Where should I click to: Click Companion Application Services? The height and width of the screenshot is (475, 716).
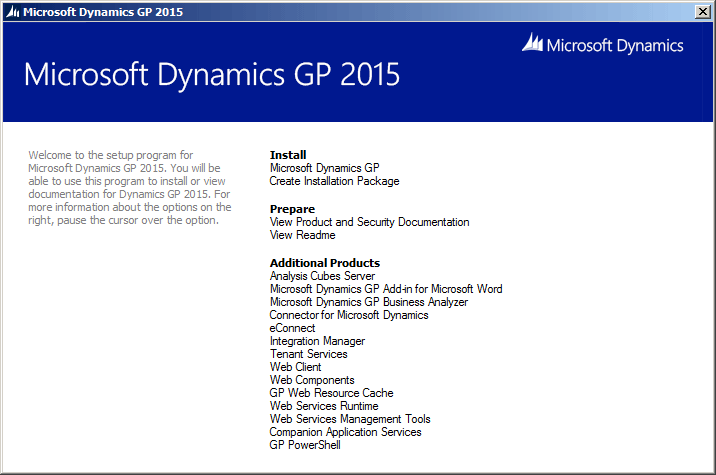(x=345, y=432)
